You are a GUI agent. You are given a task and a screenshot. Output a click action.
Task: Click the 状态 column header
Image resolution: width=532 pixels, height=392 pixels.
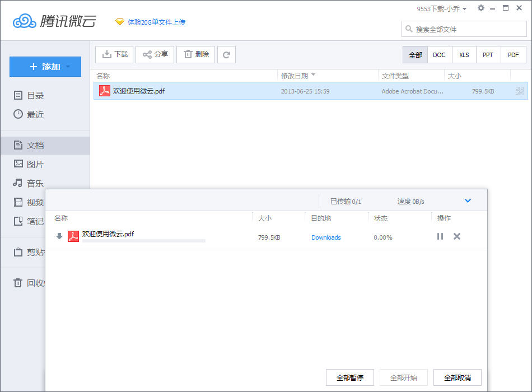(x=381, y=218)
